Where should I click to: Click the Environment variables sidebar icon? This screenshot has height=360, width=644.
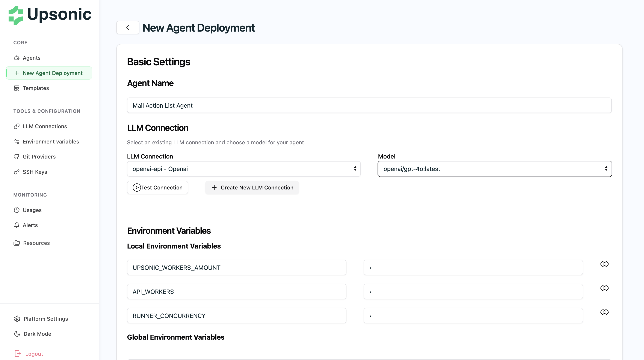pos(17,142)
